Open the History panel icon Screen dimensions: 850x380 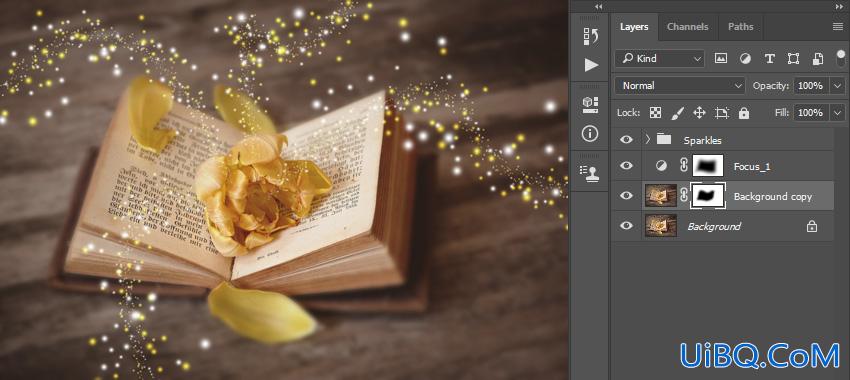tap(590, 36)
